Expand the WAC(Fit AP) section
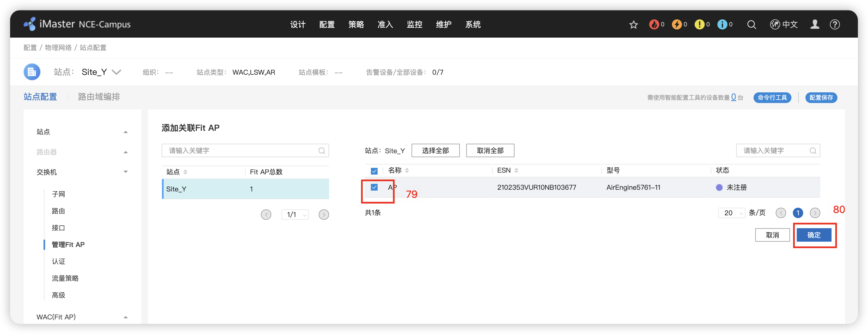The width and height of the screenshot is (868, 334). pos(125,317)
